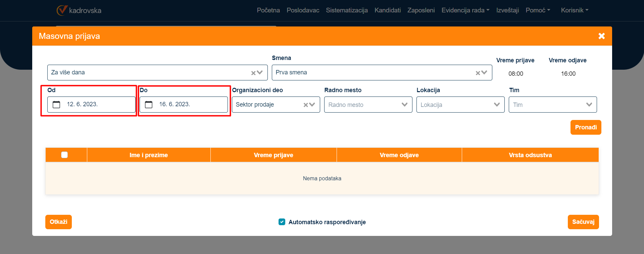This screenshot has width=644, height=254.
Task: Go to Zaposleni in navigation
Action: [x=421, y=10]
